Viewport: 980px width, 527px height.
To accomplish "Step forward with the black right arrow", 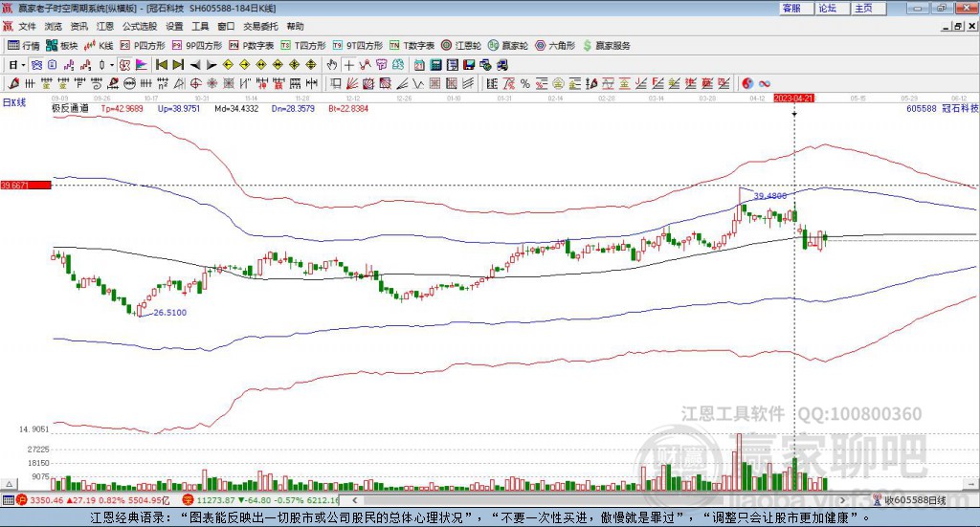I will pos(212,65).
